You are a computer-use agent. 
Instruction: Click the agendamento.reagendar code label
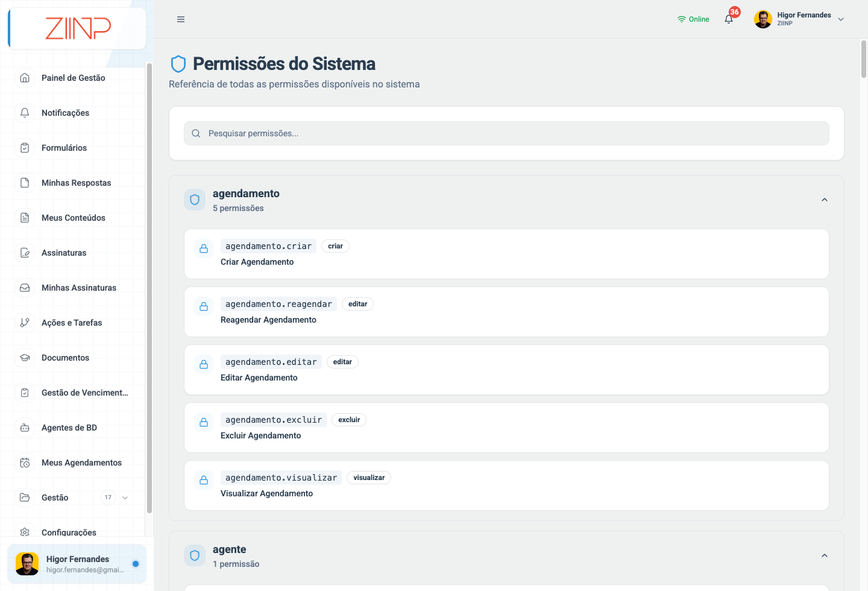pyautogui.click(x=278, y=304)
